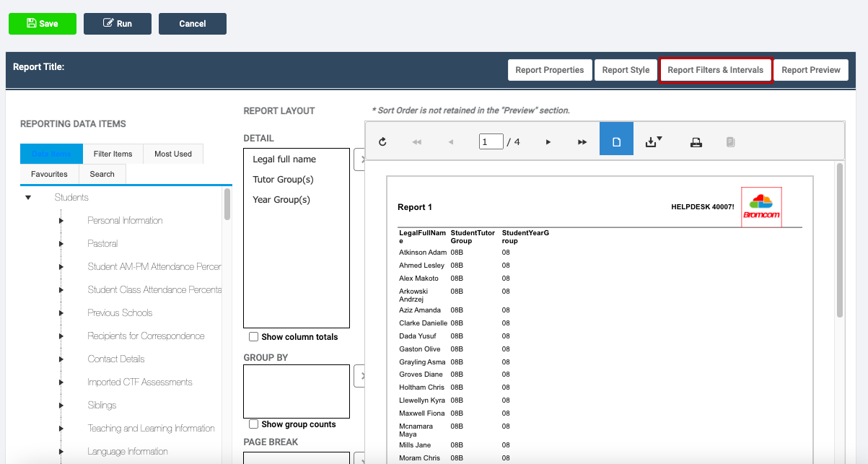Image resolution: width=868 pixels, height=464 pixels.
Task: Open Report Filters & Intervals
Action: (x=716, y=70)
